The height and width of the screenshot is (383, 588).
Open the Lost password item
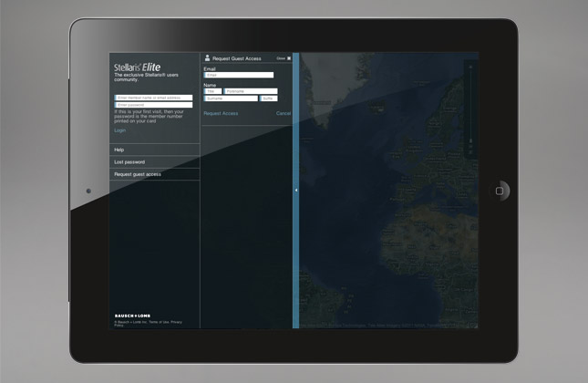[154, 162]
